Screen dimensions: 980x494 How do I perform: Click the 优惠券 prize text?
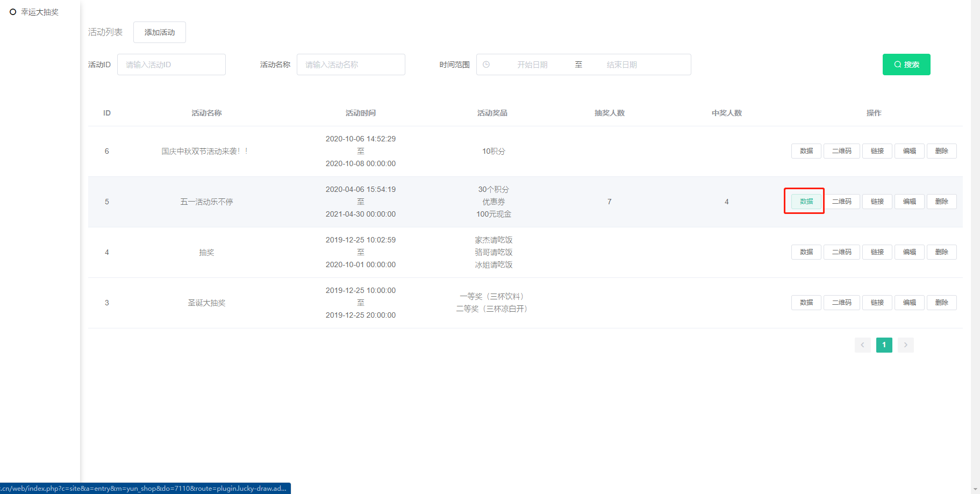[493, 202]
